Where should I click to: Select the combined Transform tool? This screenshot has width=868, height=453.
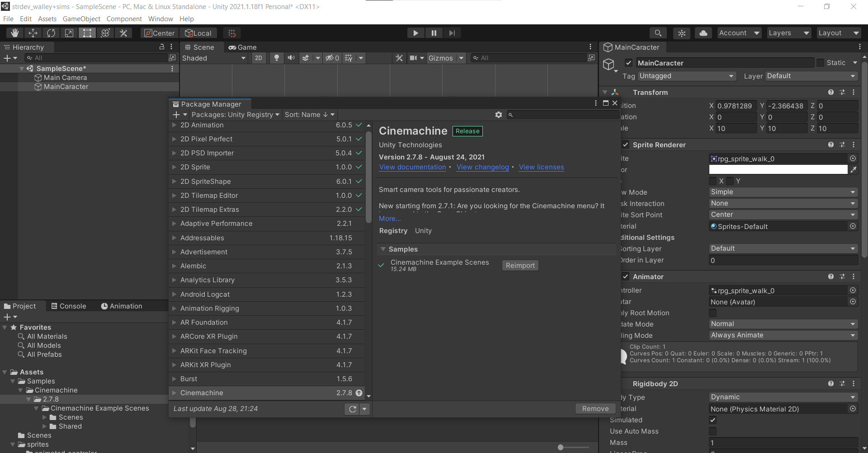point(105,33)
